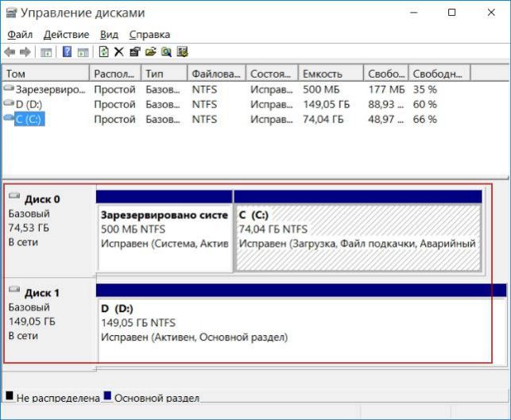
Task: Sort by the Том column header
Action: pos(45,74)
